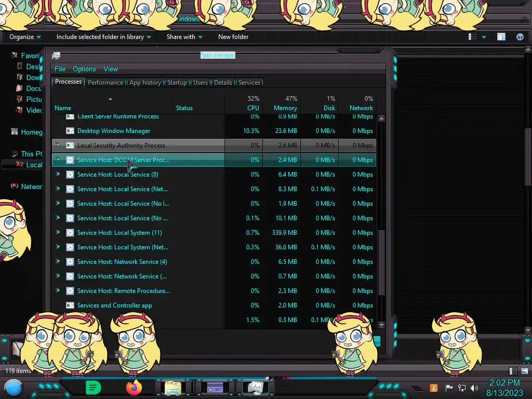Click the Desktop Window Manager process icon
This screenshot has height=399, width=532.
(x=70, y=130)
